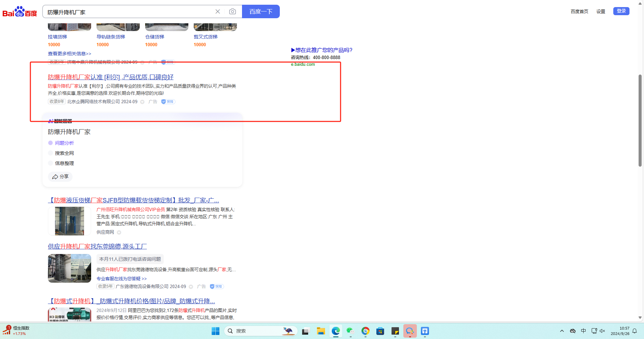Open image search via the camera icon

click(x=233, y=11)
